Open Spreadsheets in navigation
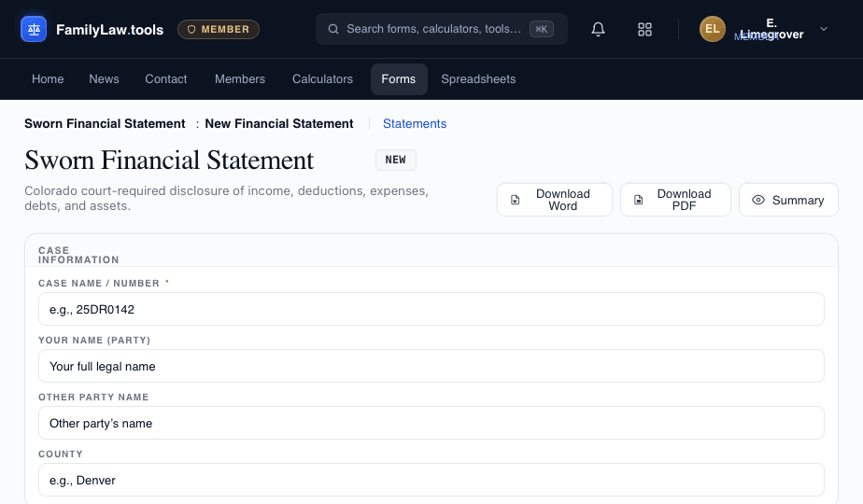The image size is (863, 504). (478, 79)
